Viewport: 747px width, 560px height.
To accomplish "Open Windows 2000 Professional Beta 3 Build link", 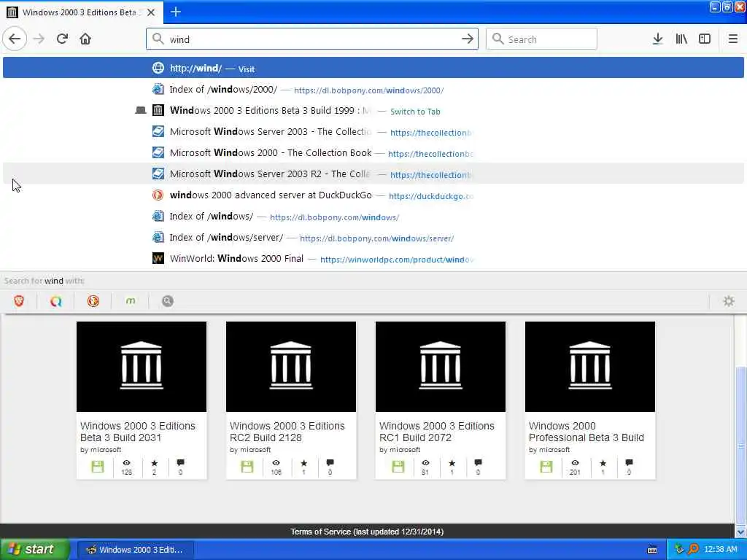I will click(587, 432).
